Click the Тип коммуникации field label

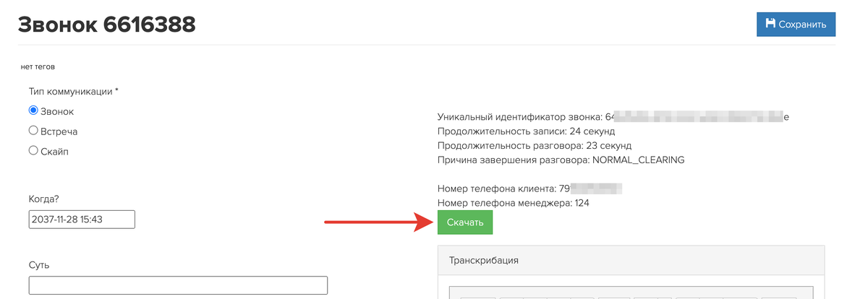[73, 92]
